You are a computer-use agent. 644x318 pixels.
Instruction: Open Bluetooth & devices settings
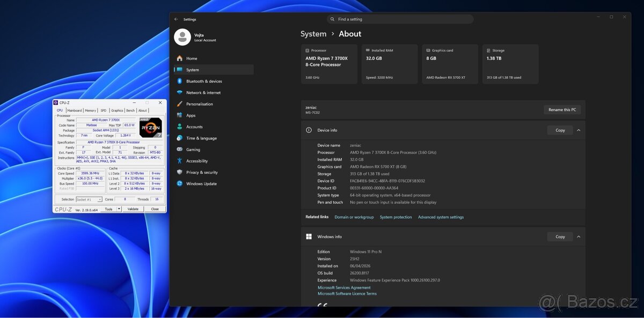click(214, 81)
